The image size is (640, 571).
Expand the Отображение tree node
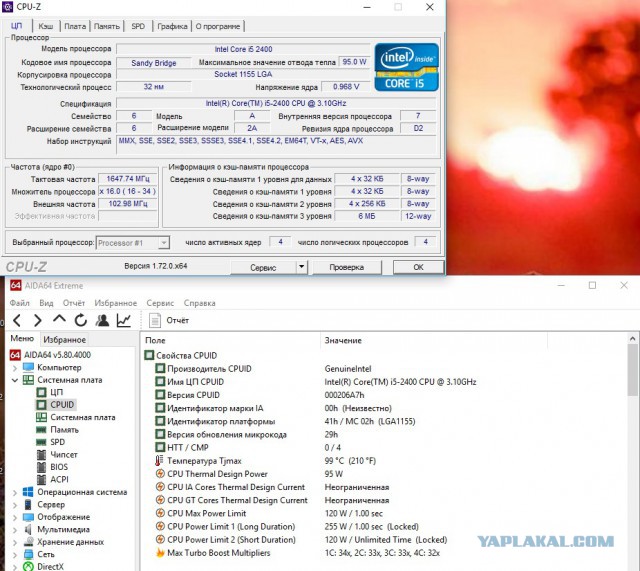pyautogui.click(x=15, y=518)
